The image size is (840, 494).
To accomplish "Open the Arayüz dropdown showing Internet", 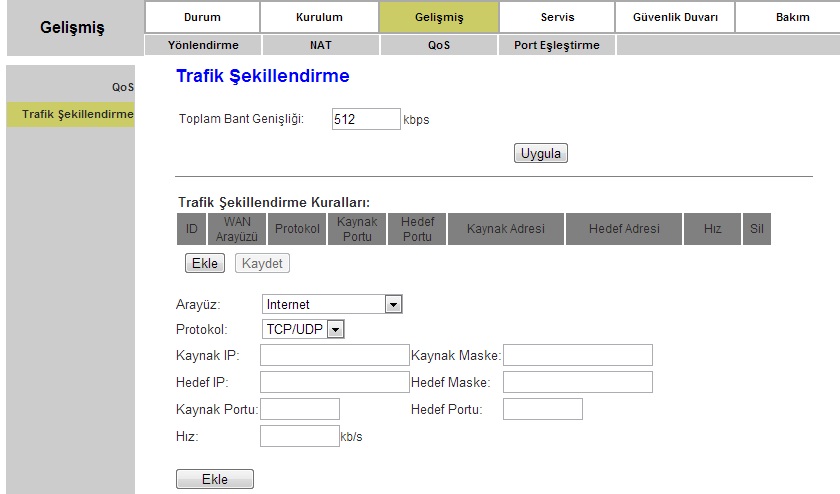I will [332, 304].
